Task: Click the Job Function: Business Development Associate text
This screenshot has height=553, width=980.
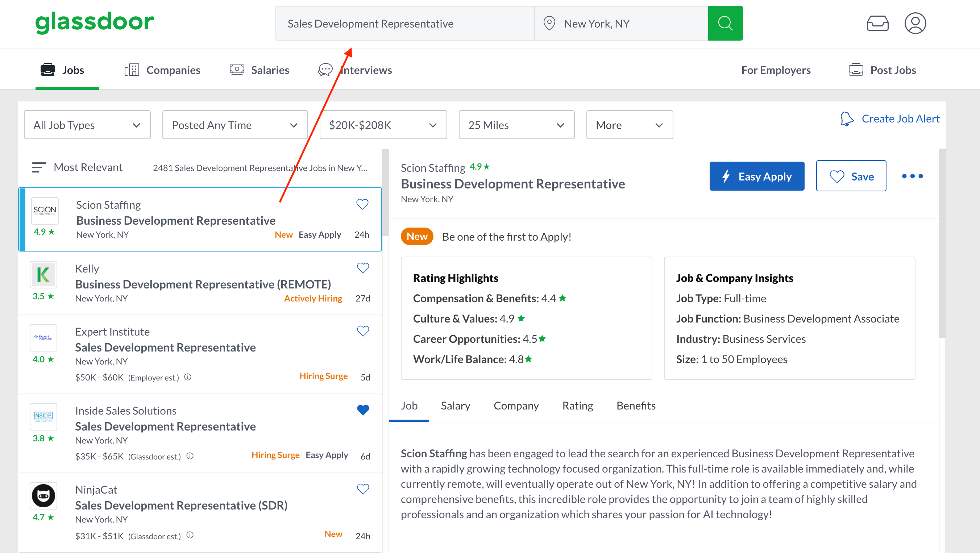Action: (x=788, y=318)
